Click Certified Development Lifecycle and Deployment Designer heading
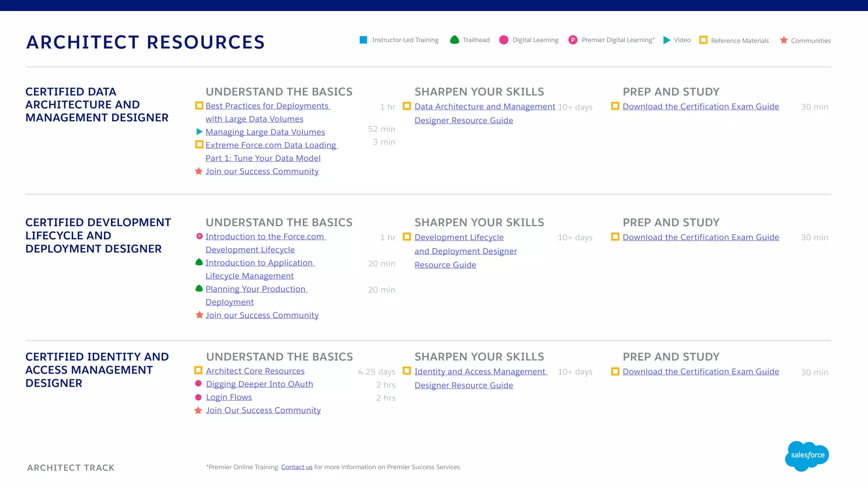The height and width of the screenshot is (488, 868). click(98, 236)
